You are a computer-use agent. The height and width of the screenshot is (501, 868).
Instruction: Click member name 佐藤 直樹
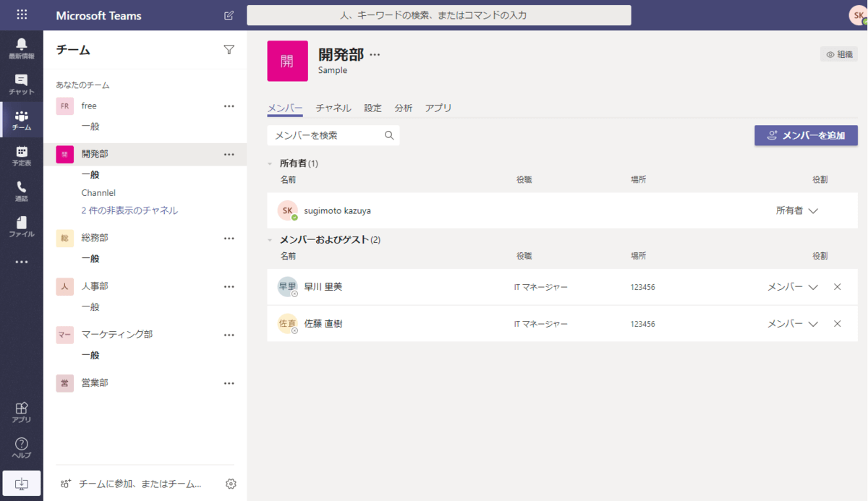pyautogui.click(x=323, y=324)
